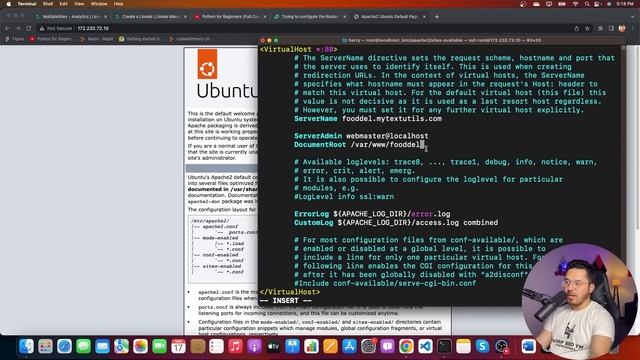This screenshot has width=640, height=360.
Task: Open the Figma bookmark
Action: click(15, 39)
